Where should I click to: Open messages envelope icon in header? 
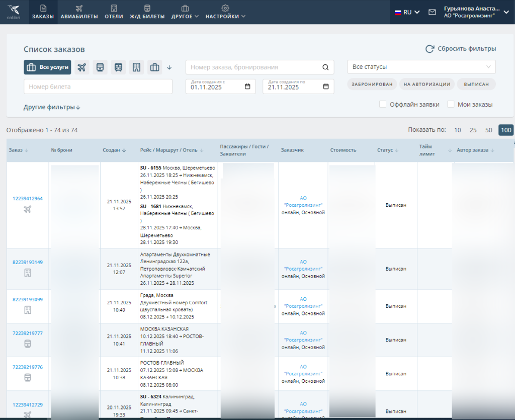tap(432, 12)
